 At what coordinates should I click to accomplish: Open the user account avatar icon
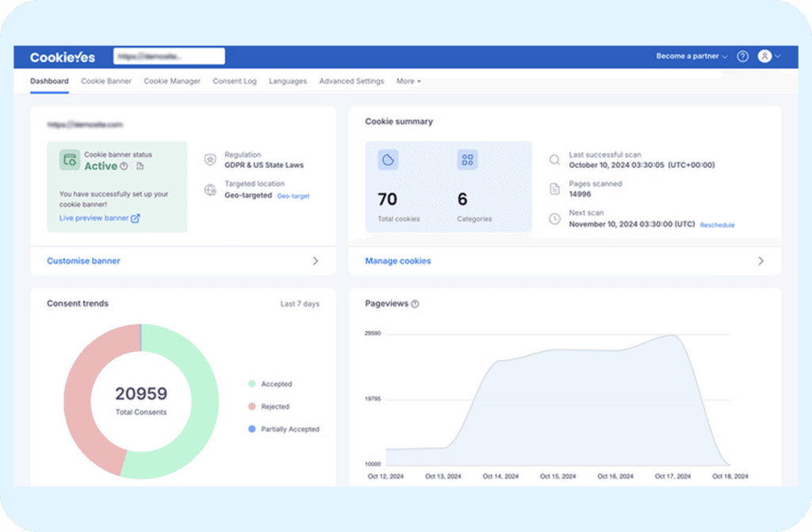click(764, 56)
